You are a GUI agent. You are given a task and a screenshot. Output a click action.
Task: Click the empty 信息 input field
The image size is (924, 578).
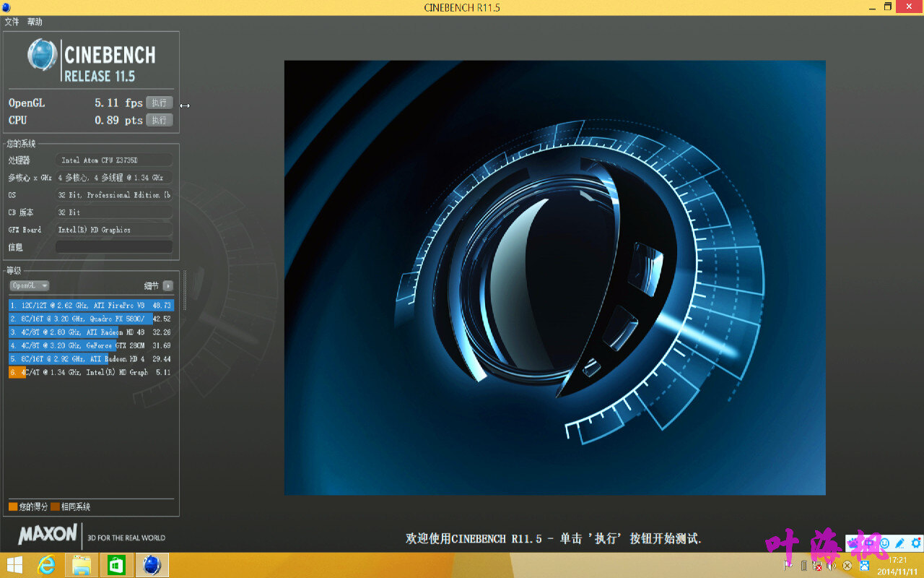click(x=114, y=247)
